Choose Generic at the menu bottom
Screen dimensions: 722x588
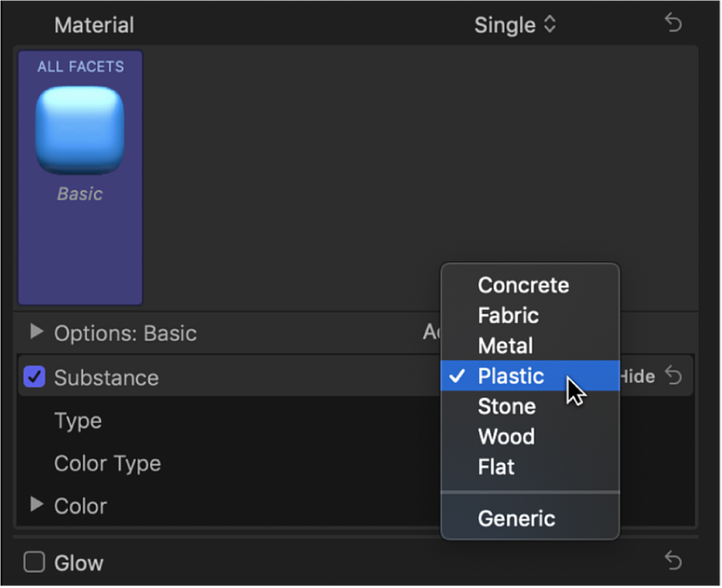pos(516,518)
